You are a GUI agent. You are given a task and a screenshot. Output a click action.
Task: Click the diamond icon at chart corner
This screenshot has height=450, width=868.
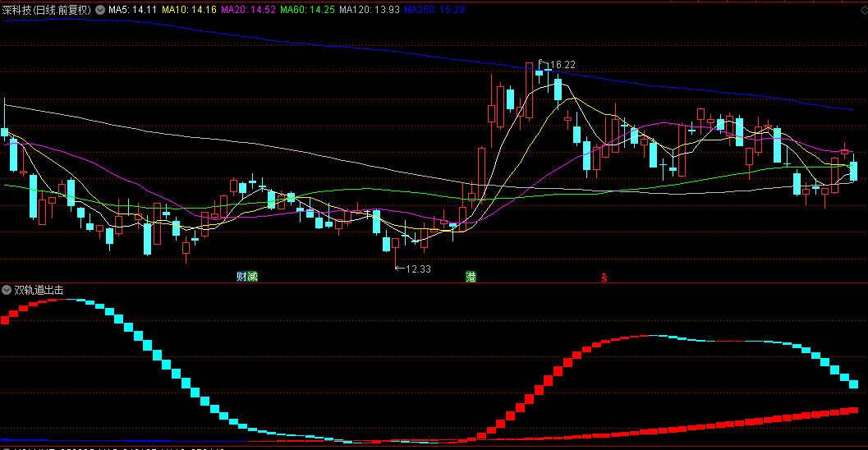pos(864,9)
